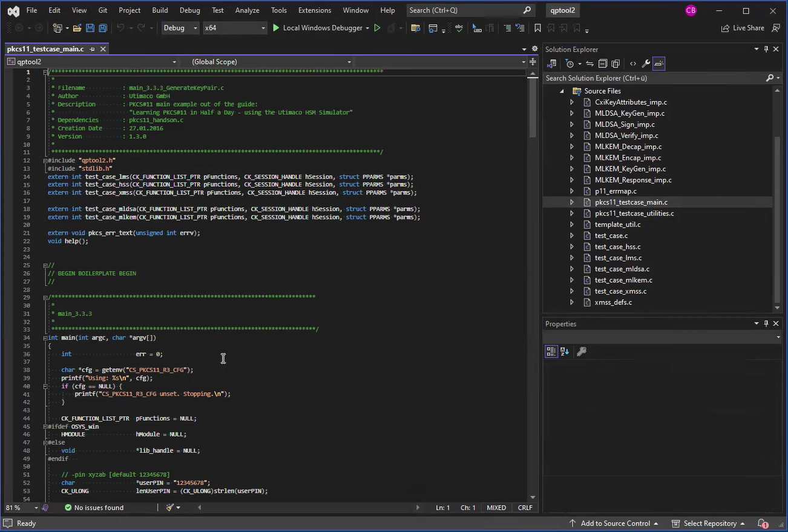Click the Search (Ctrl+Q) box

click(470, 10)
